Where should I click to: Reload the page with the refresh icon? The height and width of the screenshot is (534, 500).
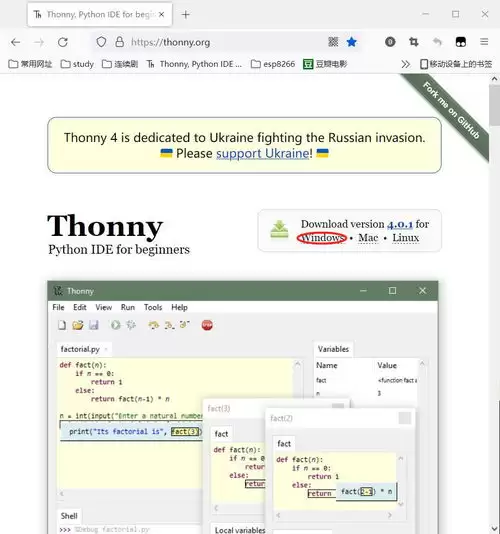click(x=63, y=42)
